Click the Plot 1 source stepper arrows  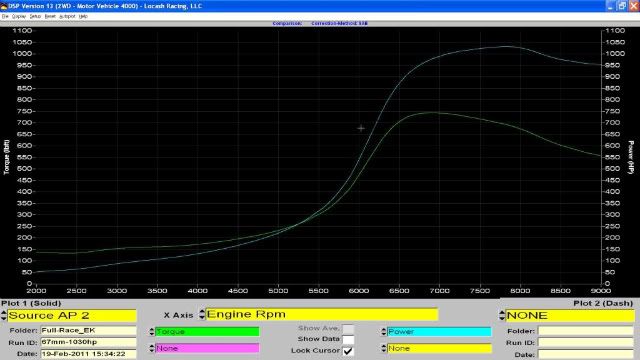[4, 315]
